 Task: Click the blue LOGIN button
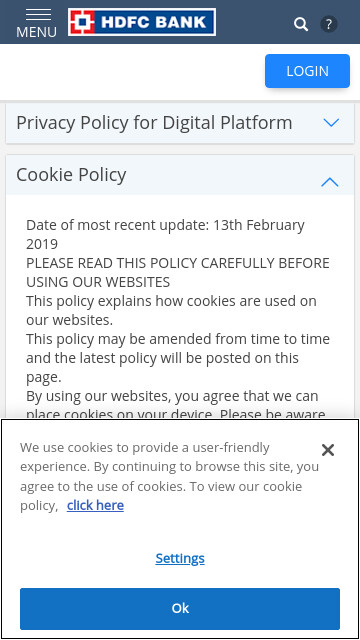coord(307,71)
